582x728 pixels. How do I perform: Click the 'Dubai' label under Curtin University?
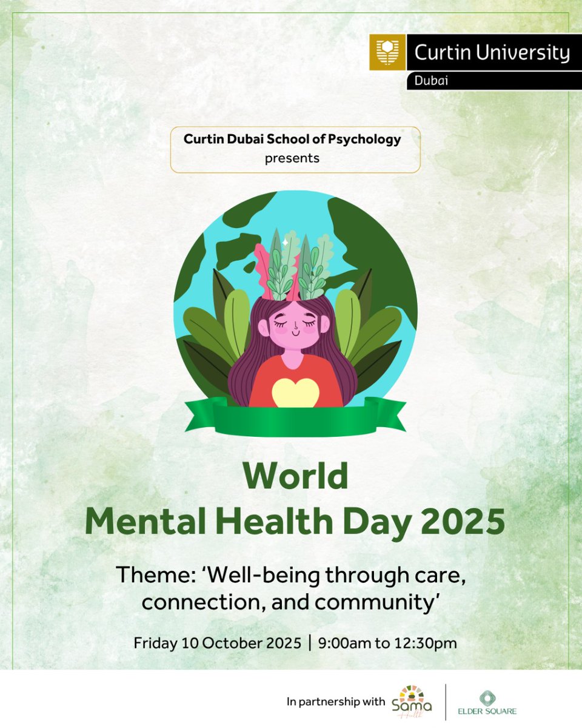[x=431, y=80]
